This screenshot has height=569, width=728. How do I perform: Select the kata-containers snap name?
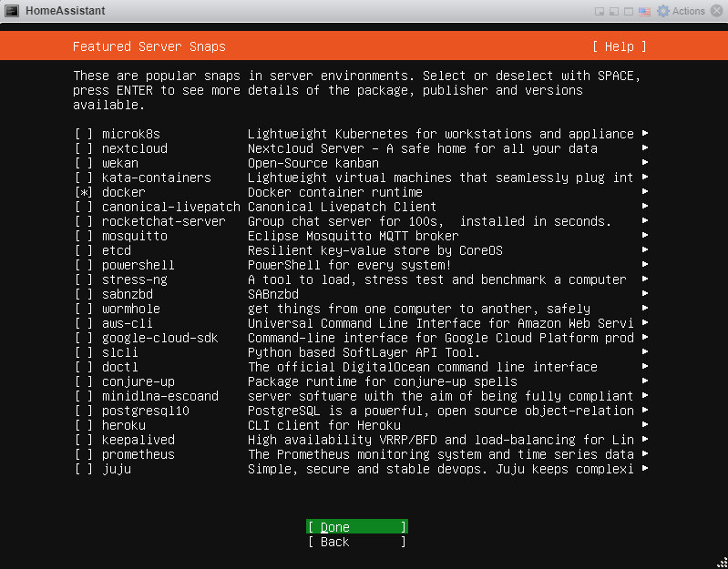(x=157, y=178)
